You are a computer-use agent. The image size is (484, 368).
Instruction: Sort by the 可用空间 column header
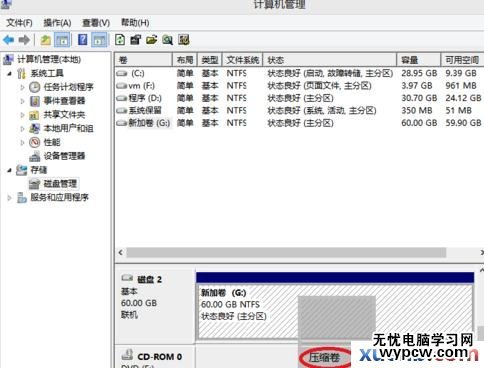(x=462, y=60)
